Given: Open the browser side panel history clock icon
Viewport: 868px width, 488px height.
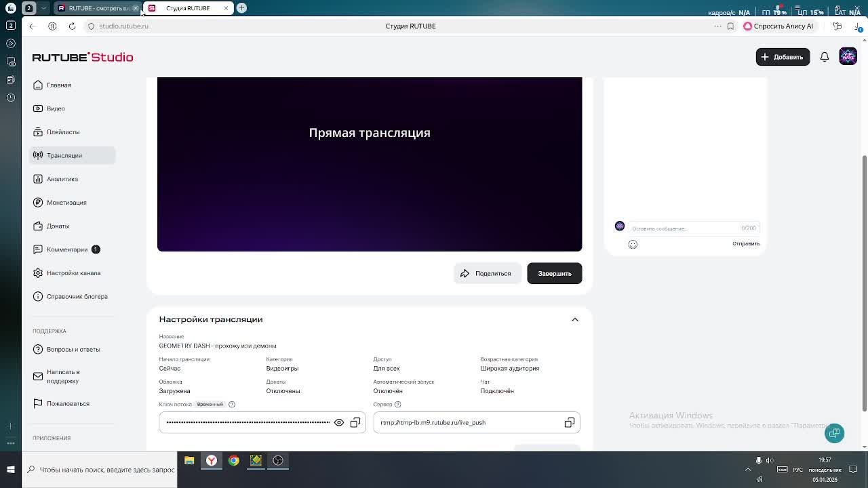Looking at the screenshot, I should (11, 98).
